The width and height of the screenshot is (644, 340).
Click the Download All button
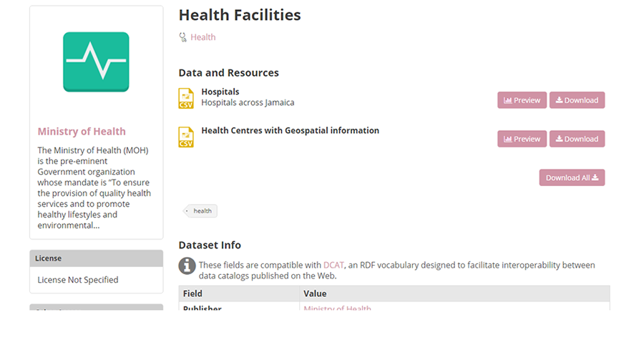[x=572, y=178]
